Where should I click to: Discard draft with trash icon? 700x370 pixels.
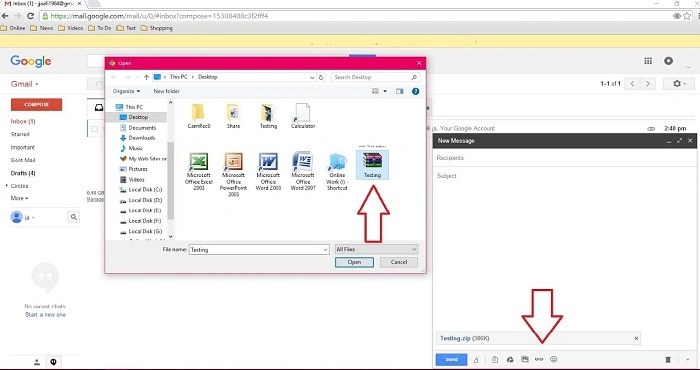pyautogui.click(x=668, y=360)
